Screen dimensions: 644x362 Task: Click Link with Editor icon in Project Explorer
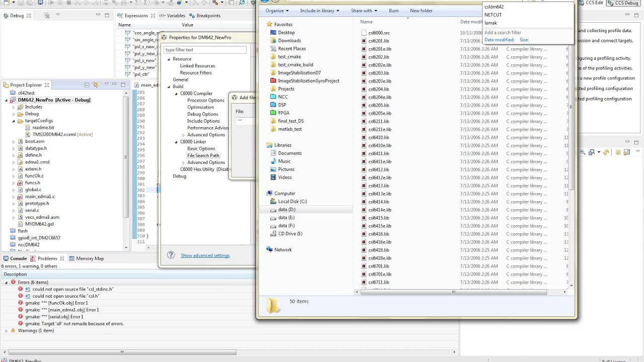tap(96, 84)
